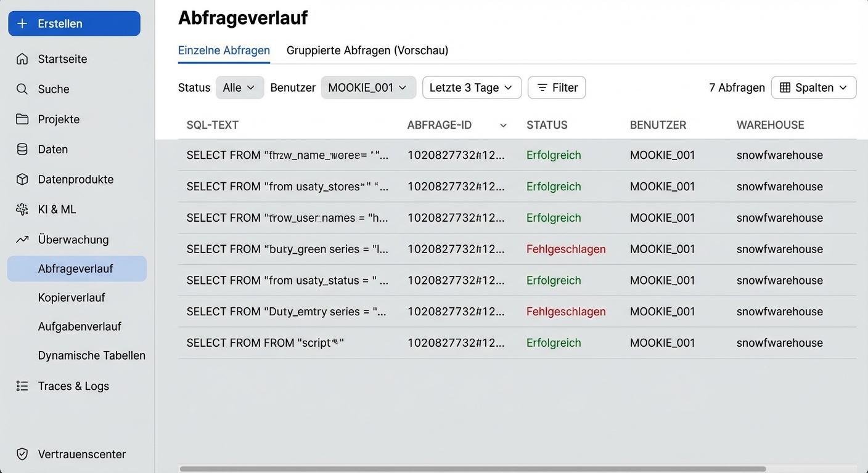The width and height of the screenshot is (868, 473).
Task: Click the Suche magnifier icon
Action: click(22, 89)
